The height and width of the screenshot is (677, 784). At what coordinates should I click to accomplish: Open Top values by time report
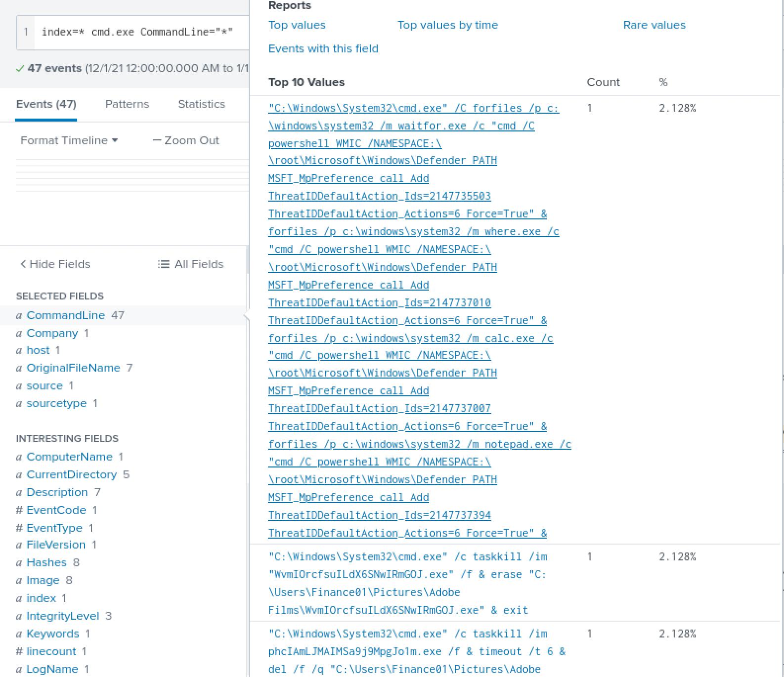(448, 25)
